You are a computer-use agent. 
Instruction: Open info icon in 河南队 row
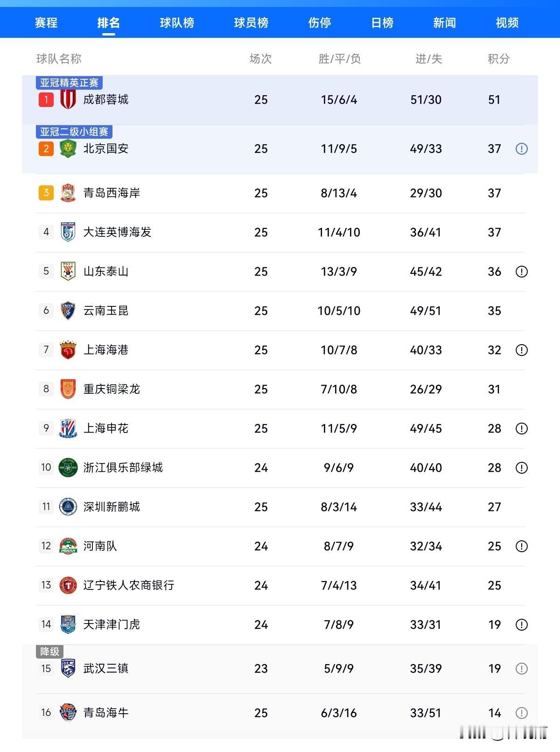click(521, 546)
